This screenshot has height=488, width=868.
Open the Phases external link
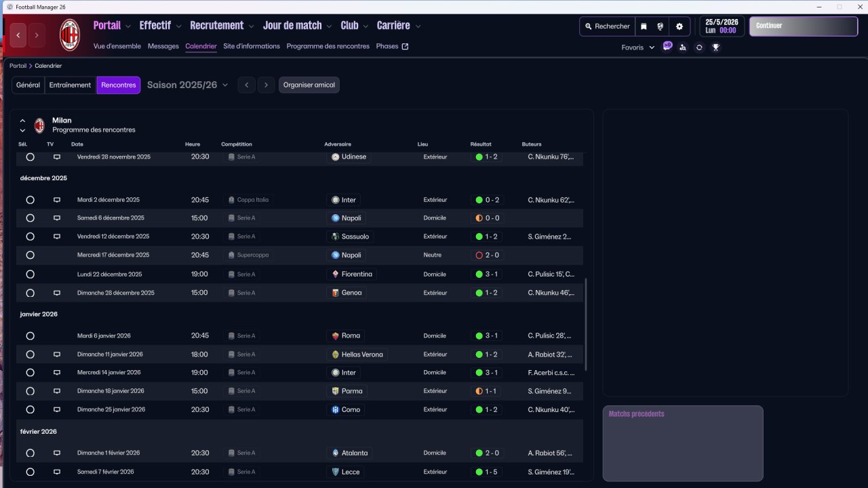pos(393,47)
